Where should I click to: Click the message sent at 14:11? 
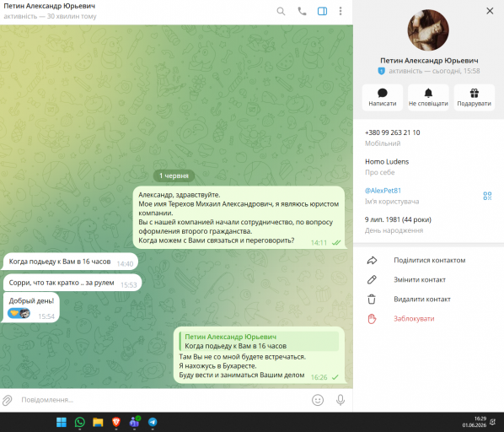point(239,218)
